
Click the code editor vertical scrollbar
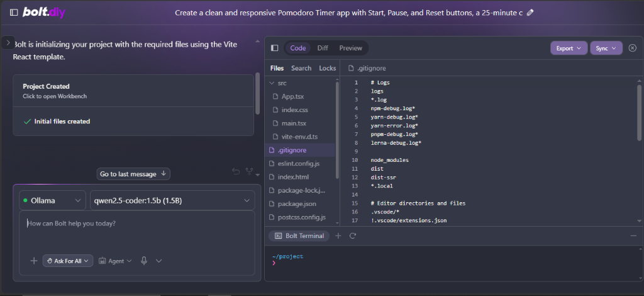tap(639, 113)
